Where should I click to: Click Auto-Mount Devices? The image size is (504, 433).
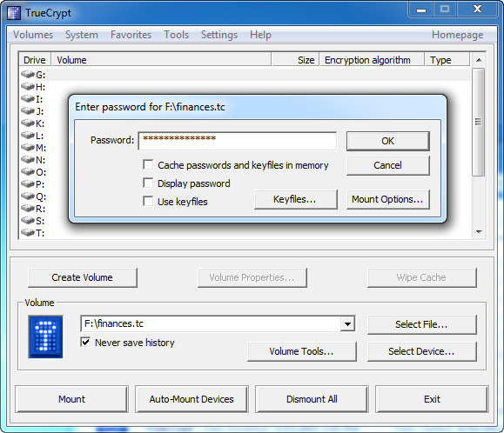(192, 399)
